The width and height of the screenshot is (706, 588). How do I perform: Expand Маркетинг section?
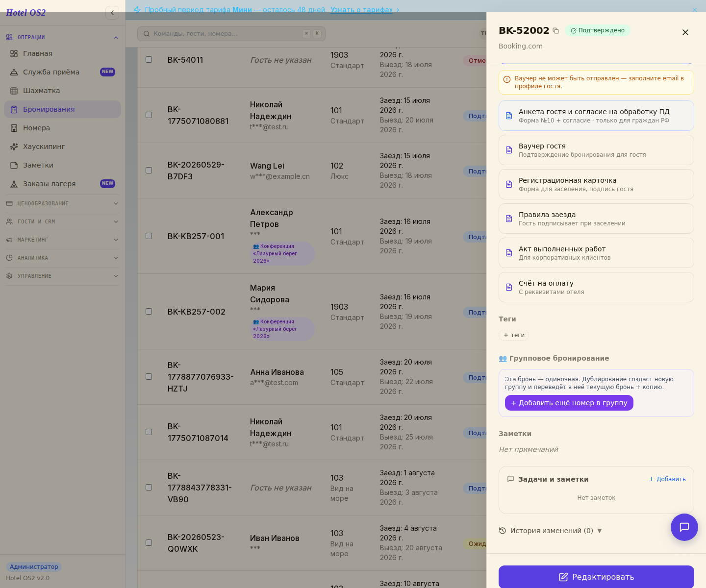coord(62,240)
